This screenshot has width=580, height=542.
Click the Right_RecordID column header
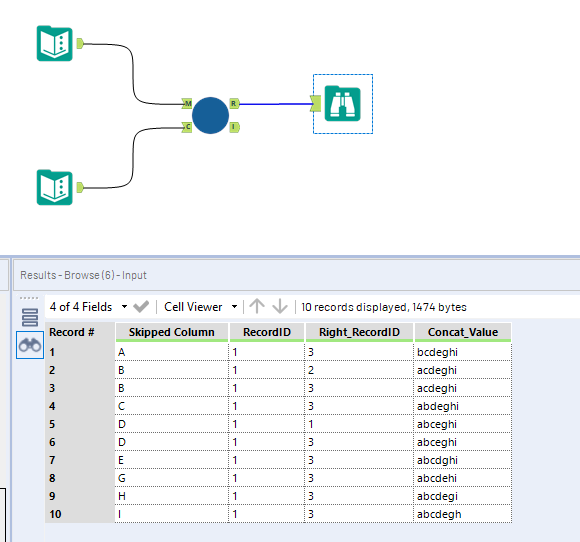pyautogui.click(x=359, y=332)
